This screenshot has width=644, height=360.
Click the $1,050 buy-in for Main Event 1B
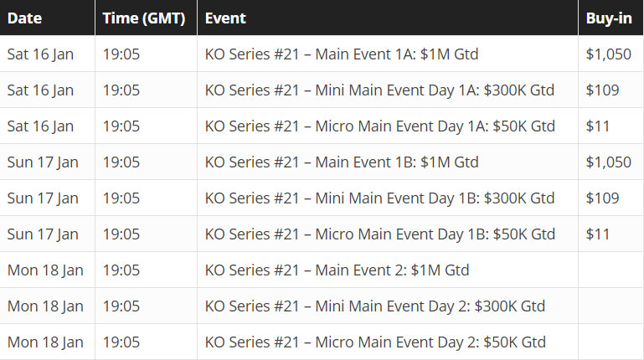(608, 162)
